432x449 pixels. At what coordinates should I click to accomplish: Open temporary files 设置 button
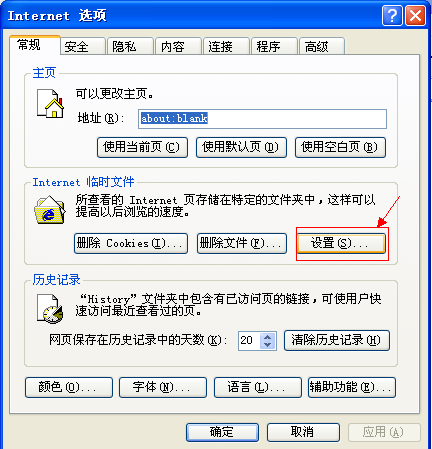(341, 243)
